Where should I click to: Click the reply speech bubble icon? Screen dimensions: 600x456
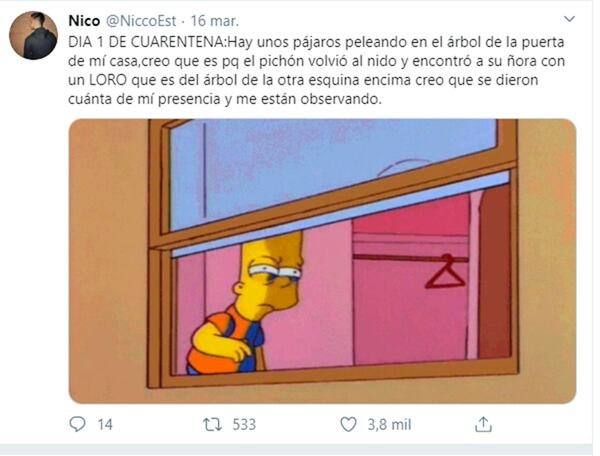pyautogui.click(x=78, y=424)
